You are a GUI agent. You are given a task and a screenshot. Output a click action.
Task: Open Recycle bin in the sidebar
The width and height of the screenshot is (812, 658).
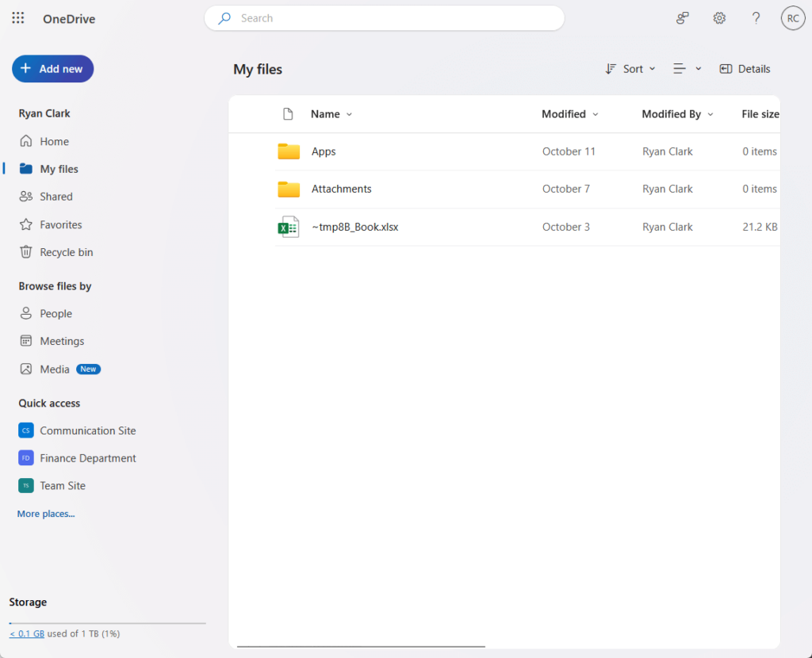[x=67, y=252]
